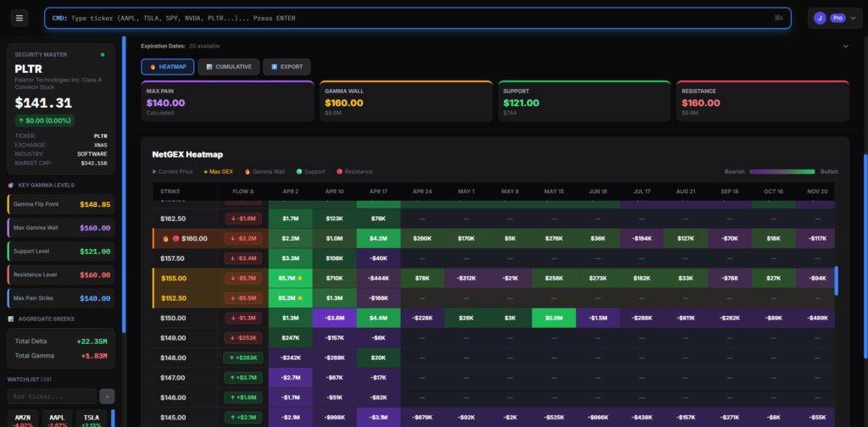Click the Max Pain Strike row
This screenshot has height=427, width=868.
coord(61,298)
